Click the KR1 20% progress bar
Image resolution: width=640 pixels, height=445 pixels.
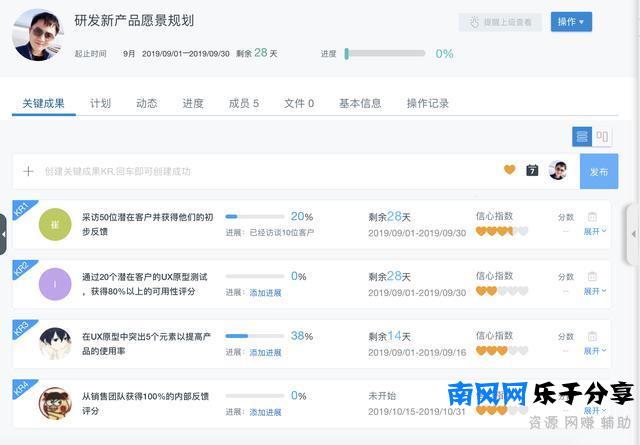pyautogui.click(x=255, y=216)
